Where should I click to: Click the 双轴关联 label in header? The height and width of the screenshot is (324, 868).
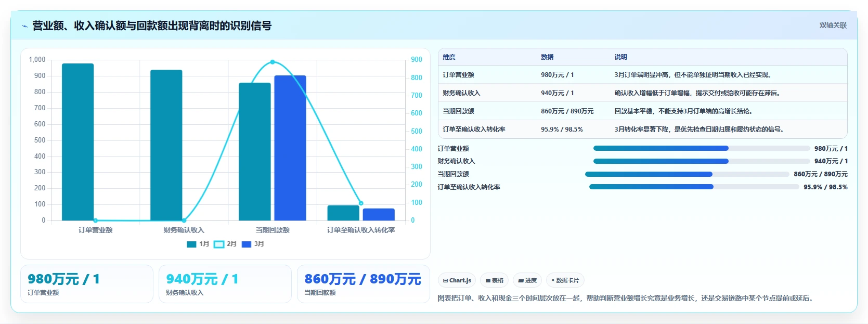click(833, 25)
